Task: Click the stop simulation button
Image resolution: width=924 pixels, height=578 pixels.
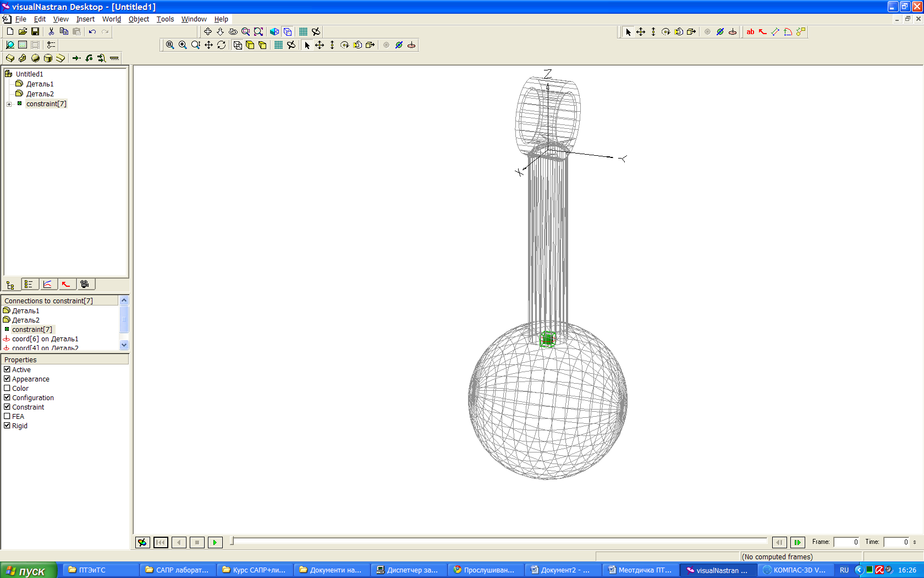Action: 197,542
